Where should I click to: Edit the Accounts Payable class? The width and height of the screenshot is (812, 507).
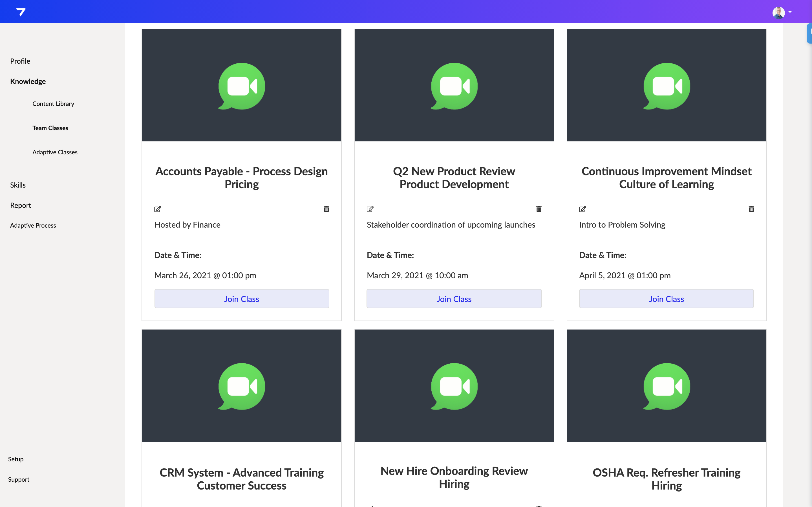[158, 209]
